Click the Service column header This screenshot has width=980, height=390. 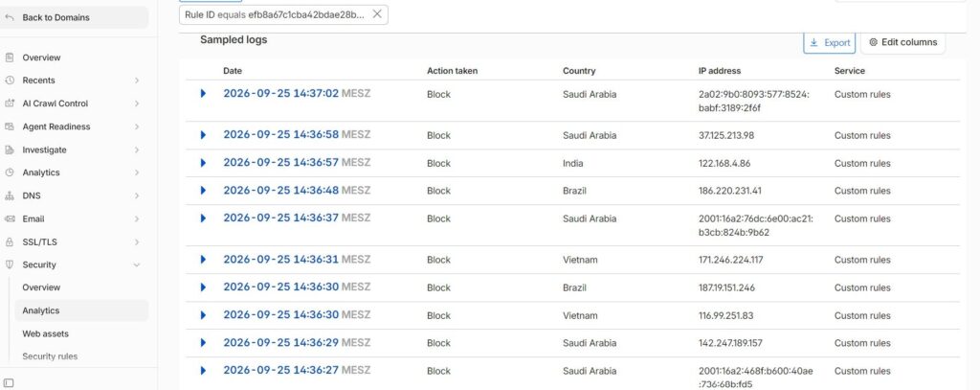tap(850, 71)
